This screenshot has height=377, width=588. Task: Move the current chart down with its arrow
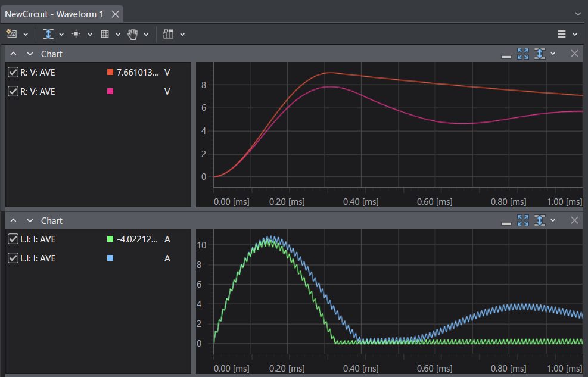point(30,221)
